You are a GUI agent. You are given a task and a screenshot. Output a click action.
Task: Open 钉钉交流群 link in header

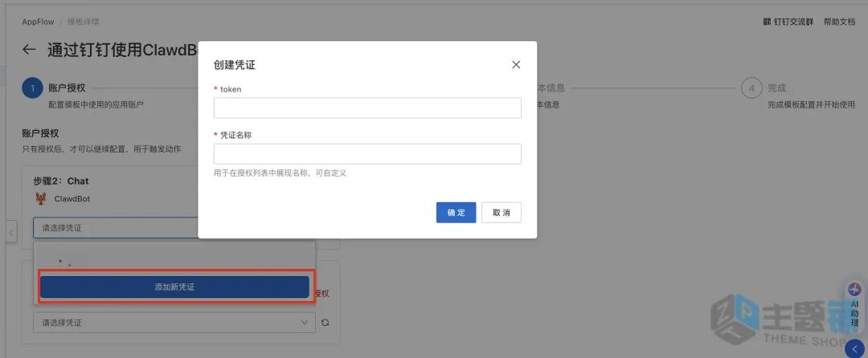pos(788,22)
